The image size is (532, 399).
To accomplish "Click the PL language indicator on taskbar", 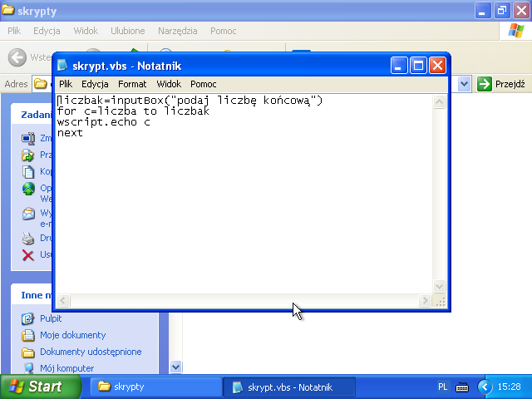I will (x=443, y=387).
